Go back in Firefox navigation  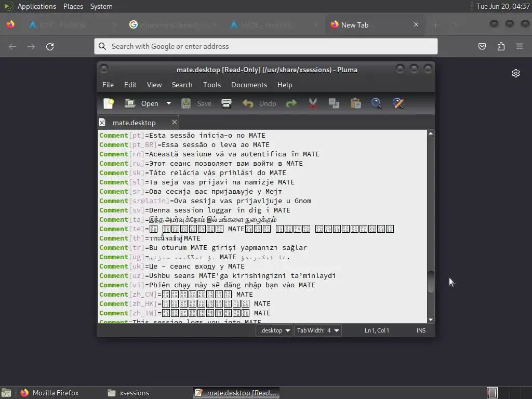point(12,46)
